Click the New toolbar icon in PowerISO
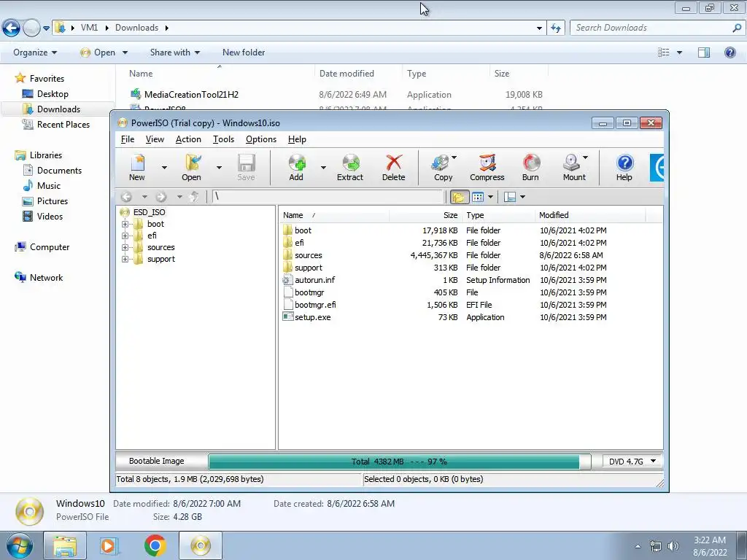Image resolution: width=747 pixels, height=560 pixels. coord(137,167)
